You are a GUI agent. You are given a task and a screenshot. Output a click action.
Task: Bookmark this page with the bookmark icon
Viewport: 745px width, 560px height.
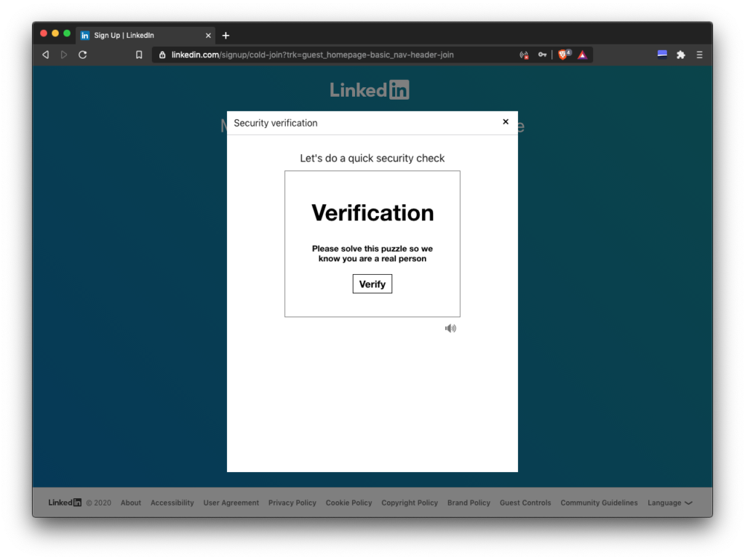coord(139,55)
